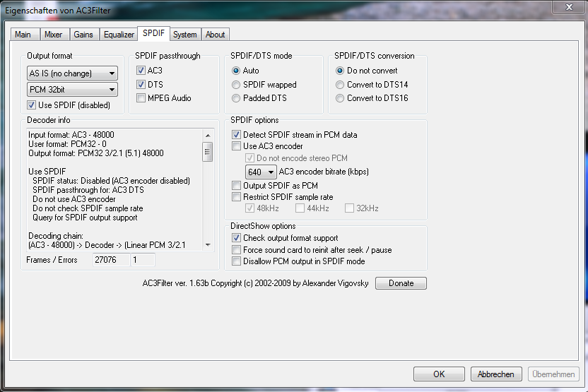Click 'Do not check SPDIF sample rate' line
Screen dimensions: 588x392
point(88,208)
